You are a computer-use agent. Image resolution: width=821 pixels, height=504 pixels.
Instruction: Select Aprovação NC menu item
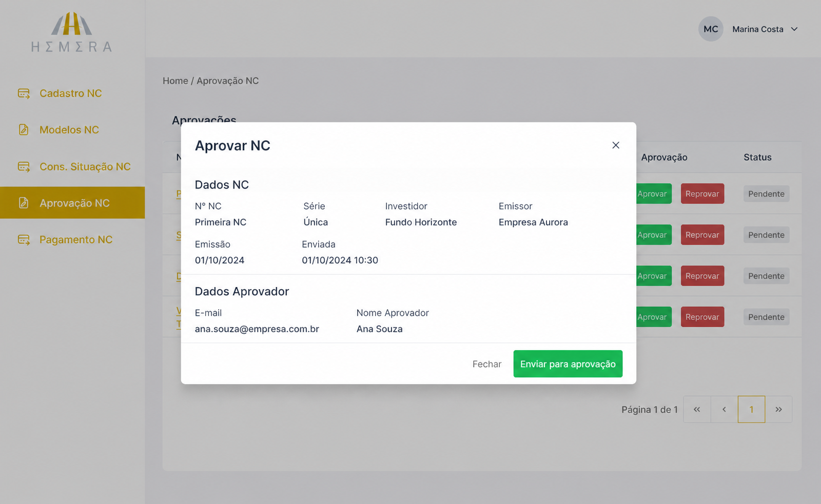72,203
